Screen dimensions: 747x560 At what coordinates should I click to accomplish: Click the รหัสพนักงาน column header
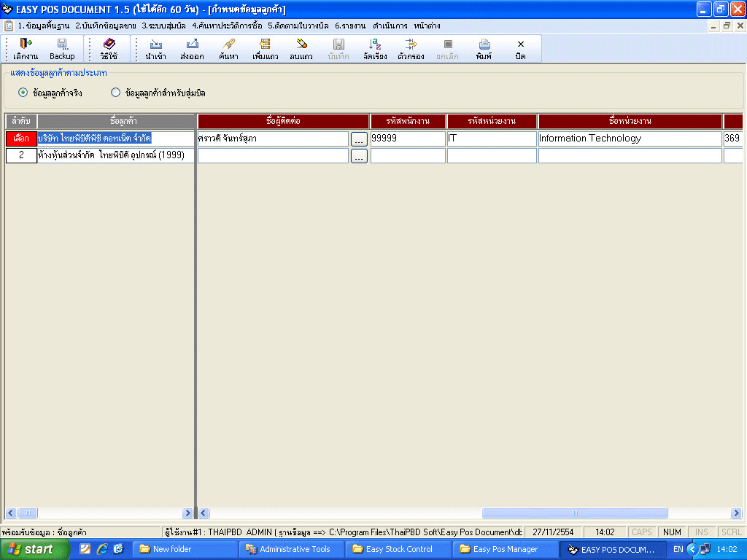click(408, 121)
